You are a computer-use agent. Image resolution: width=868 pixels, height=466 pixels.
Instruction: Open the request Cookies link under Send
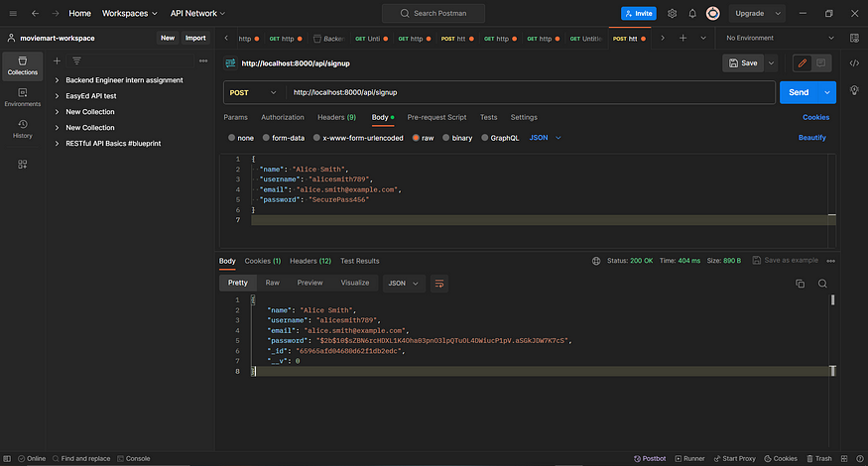pyautogui.click(x=816, y=117)
